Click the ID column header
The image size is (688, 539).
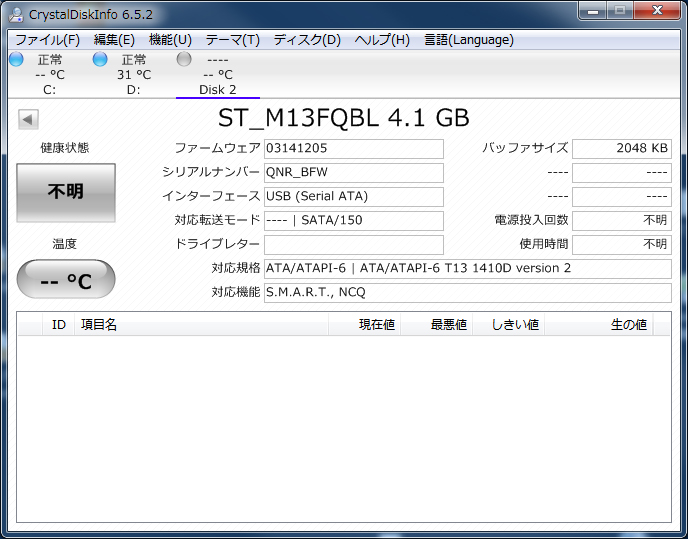coord(59,325)
